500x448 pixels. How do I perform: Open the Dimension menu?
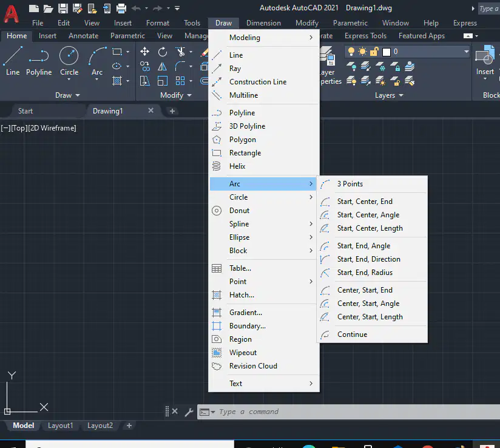pyautogui.click(x=263, y=23)
